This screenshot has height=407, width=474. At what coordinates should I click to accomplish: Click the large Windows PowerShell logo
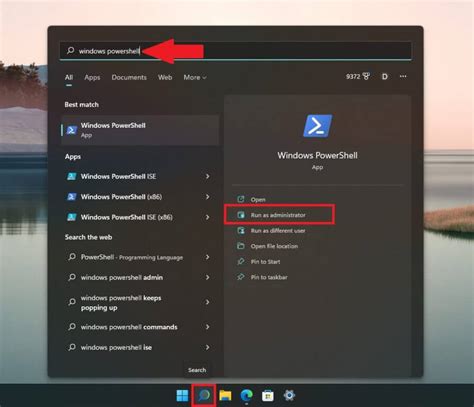pyautogui.click(x=317, y=126)
